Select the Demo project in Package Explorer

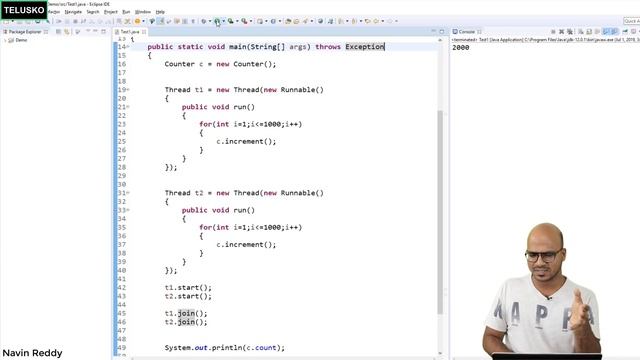click(x=21, y=40)
